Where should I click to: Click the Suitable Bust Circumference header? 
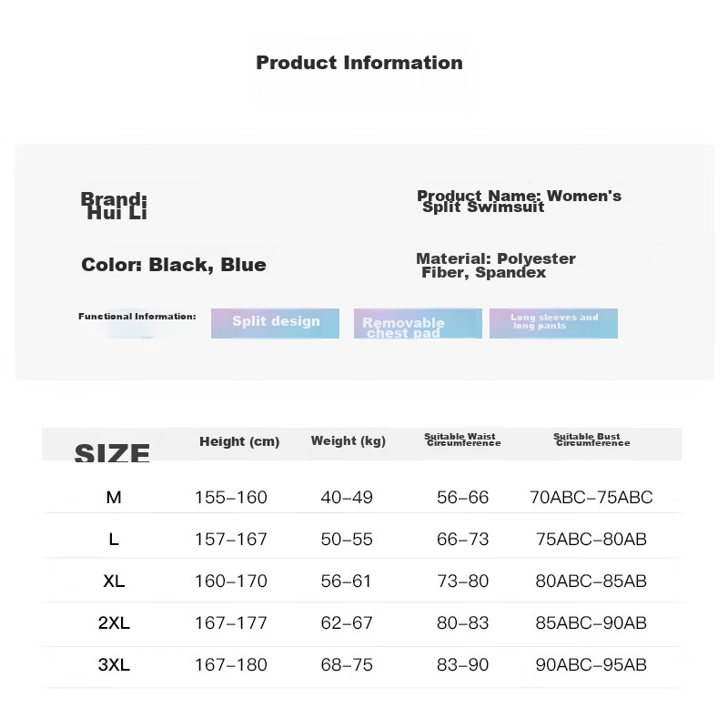[592, 440]
